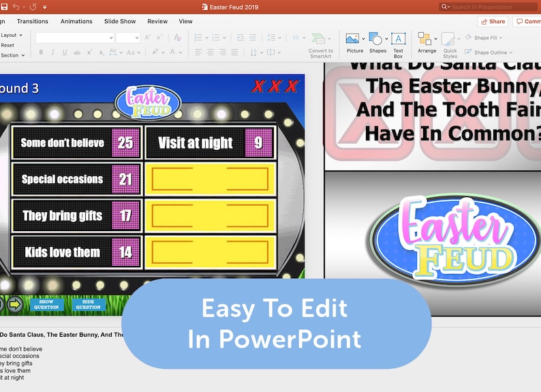Viewport: 541px width, 392px height.
Task: Click the Align Text icon
Action: [x=271, y=52]
